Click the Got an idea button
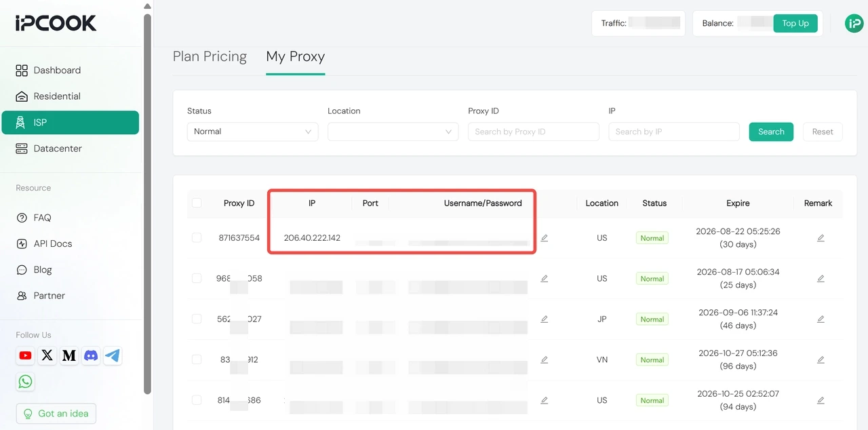Image resolution: width=868 pixels, height=430 pixels. tap(56, 414)
